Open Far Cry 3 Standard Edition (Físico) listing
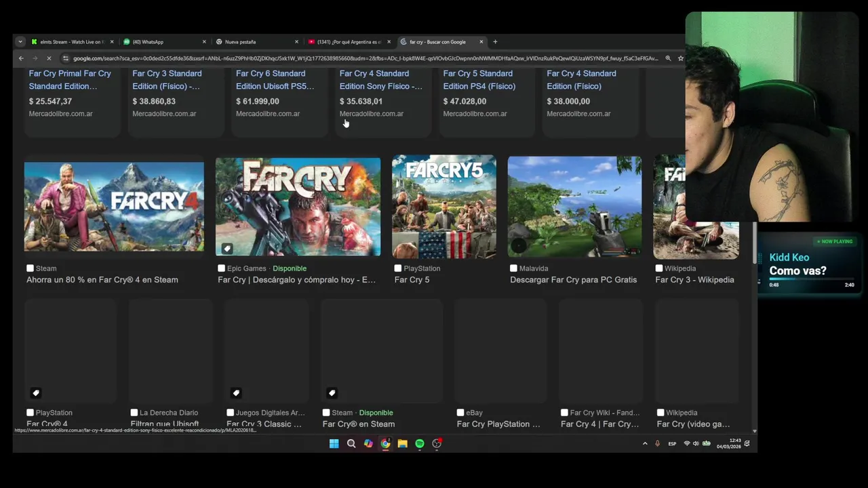The width and height of the screenshot is (868, 488). pos(167,80)
